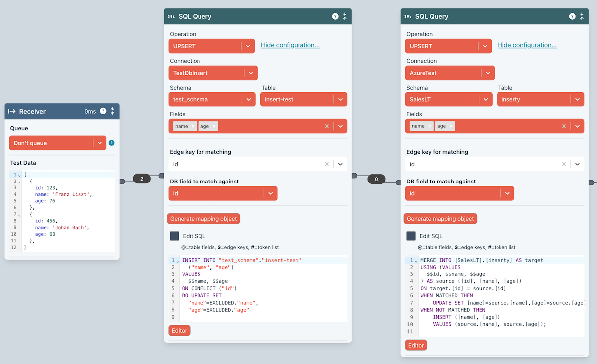Open the insert-test Table dropdown
The width and height of the screenshot is (597, 364).
[x=340, y=99]
